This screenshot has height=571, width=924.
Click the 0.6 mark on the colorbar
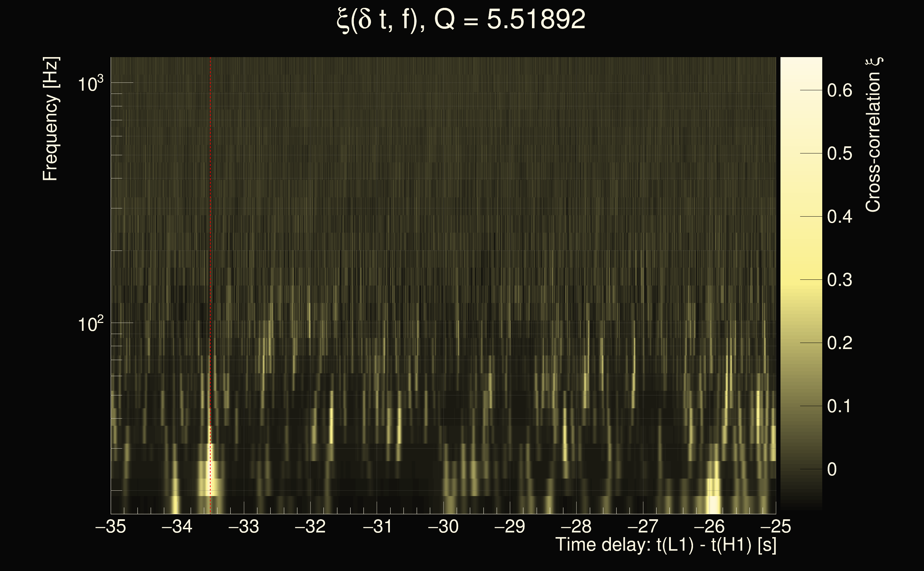(839, 91)
